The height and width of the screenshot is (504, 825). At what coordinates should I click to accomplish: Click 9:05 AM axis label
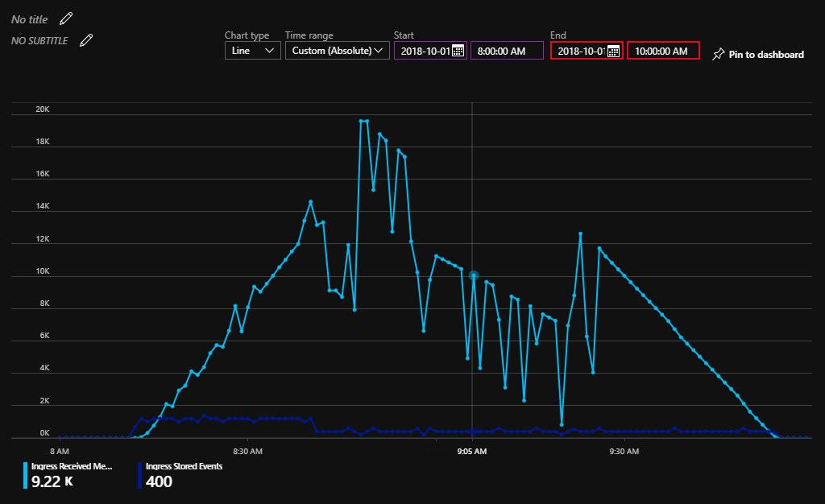pyautogui.click(x=472, y=451)
